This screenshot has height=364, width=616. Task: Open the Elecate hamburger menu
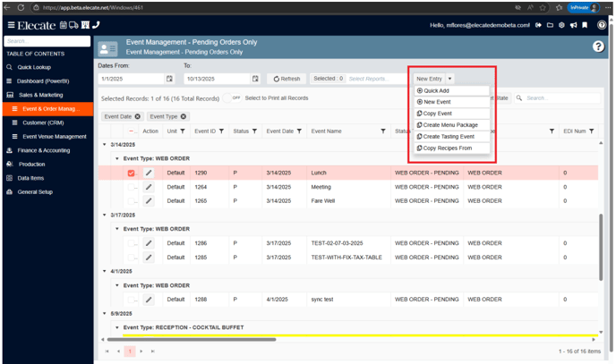point(11,25)
